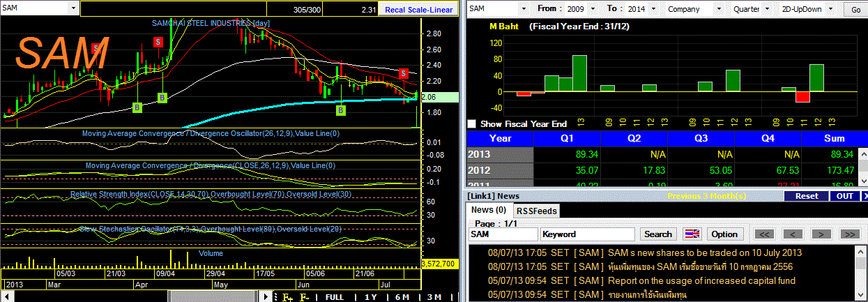Set chart range to FULL
Screen dimensions: 868x302
pyautogui.click(x=334, y=297)
